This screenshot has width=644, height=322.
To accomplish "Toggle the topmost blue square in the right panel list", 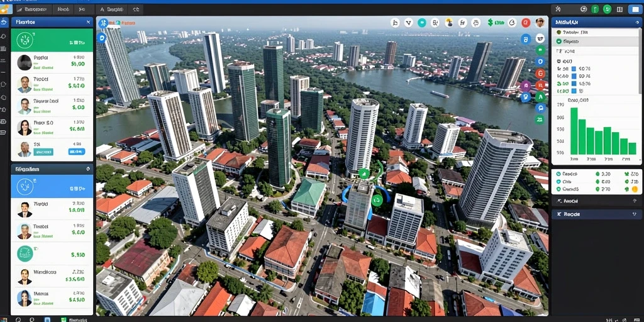I will pos(574,69).
